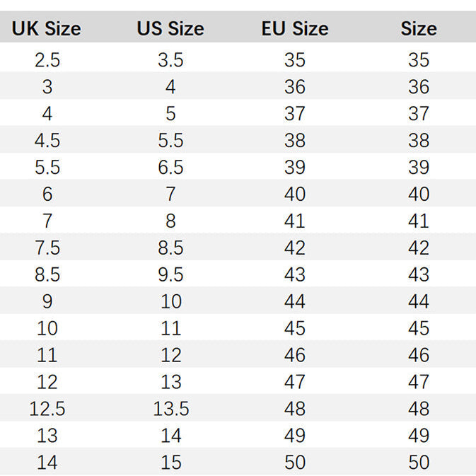Click the UK Size column header
Screen dimensions: 476x476
pyautogui.click(x=47, y=29)
